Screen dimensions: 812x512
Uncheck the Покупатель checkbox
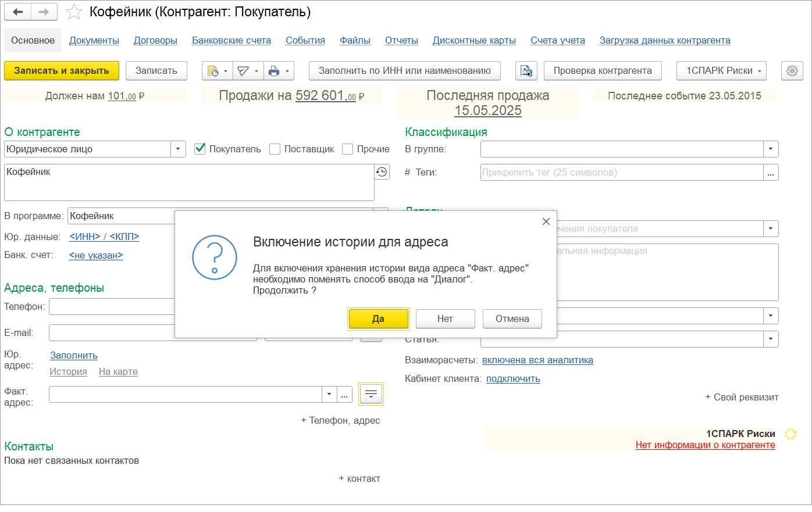click(200, 149)
